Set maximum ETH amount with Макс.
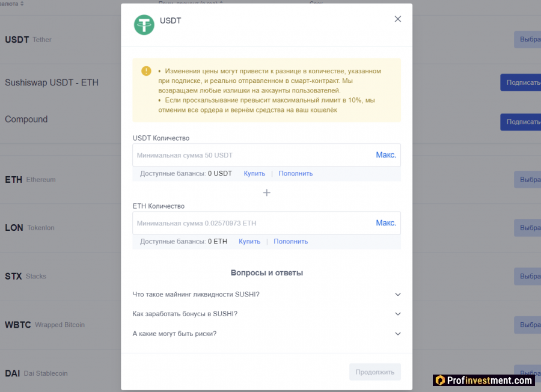The width and height of the screenshot is (541, 392). 386,223
